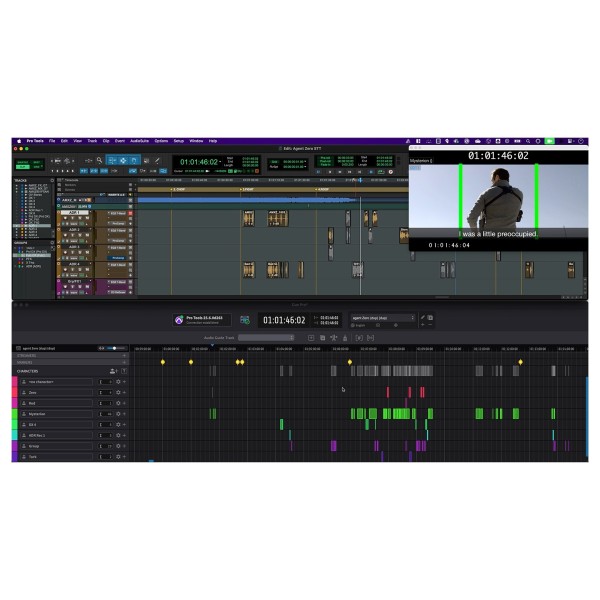Screen dimensions: 600x600
Task: Click the Cue Pro timecode display
Action: tap(284, 320)
